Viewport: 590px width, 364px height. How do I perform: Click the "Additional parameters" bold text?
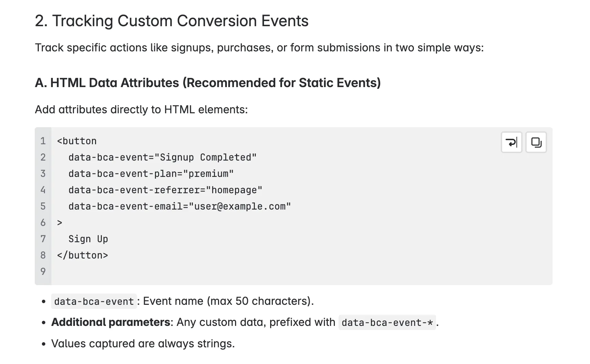click(111, 322)
